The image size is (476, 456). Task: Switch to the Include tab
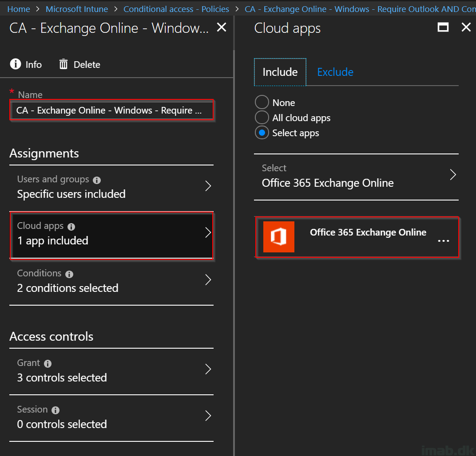(280, 72)
